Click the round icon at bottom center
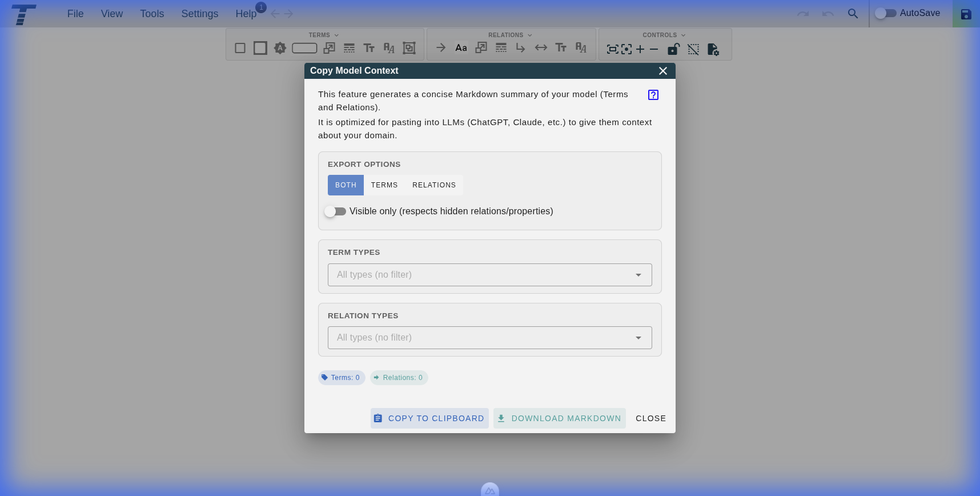 (490, 490)
